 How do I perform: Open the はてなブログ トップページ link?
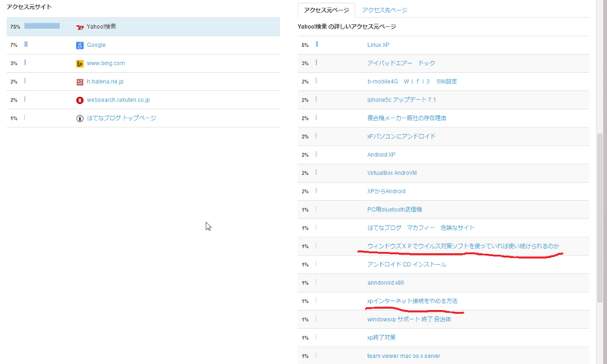click(x=121, y=118)
